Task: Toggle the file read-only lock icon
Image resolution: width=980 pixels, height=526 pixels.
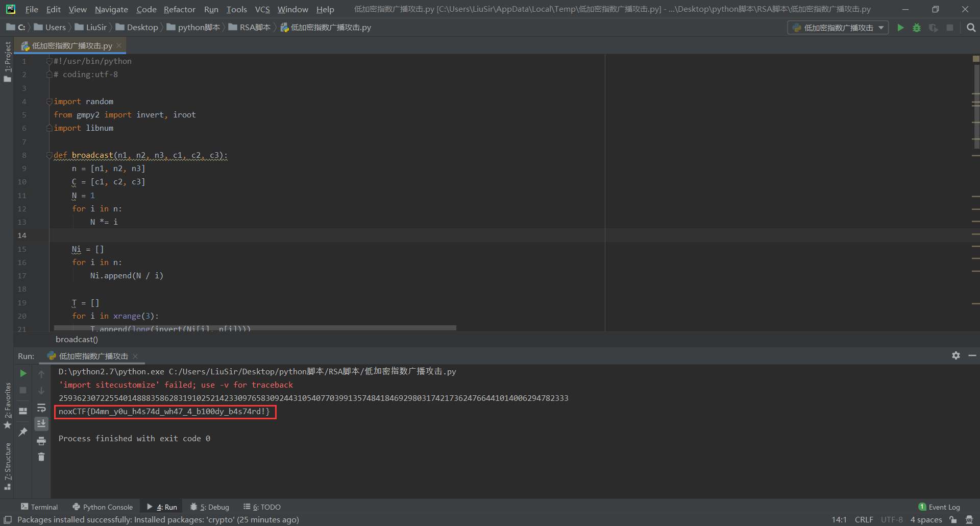Action: point(953,520)
